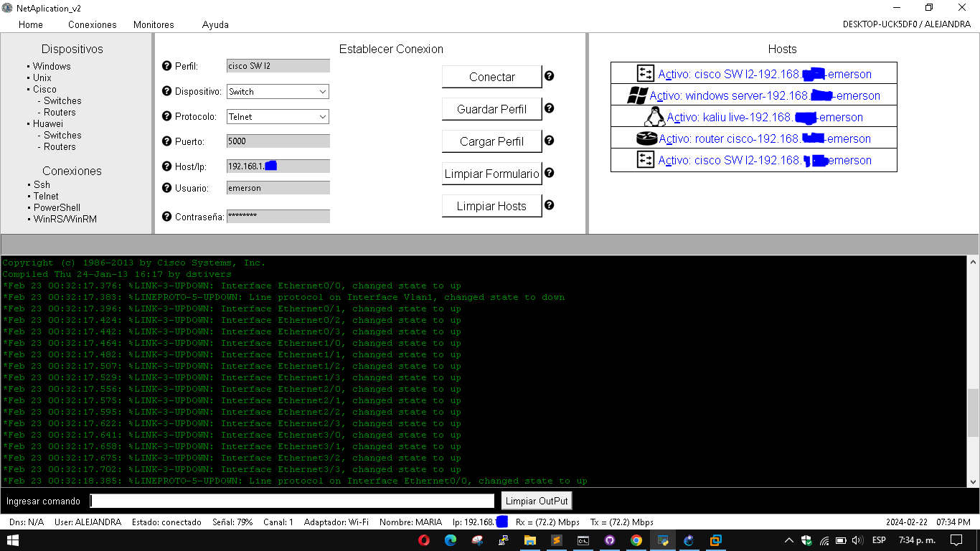Open the Windows Start menu
The height and width of the screenshot is (551, 980).
click(x=13, y=540)
